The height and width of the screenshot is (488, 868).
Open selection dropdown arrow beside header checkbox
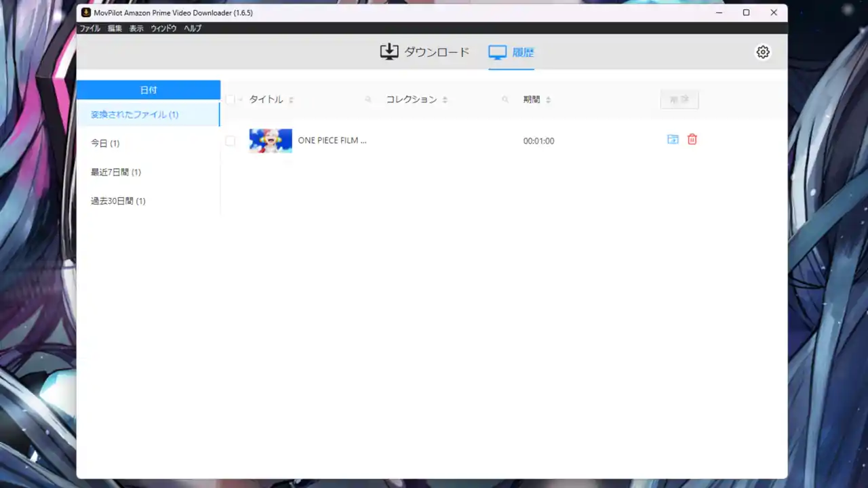pos(241,100)
